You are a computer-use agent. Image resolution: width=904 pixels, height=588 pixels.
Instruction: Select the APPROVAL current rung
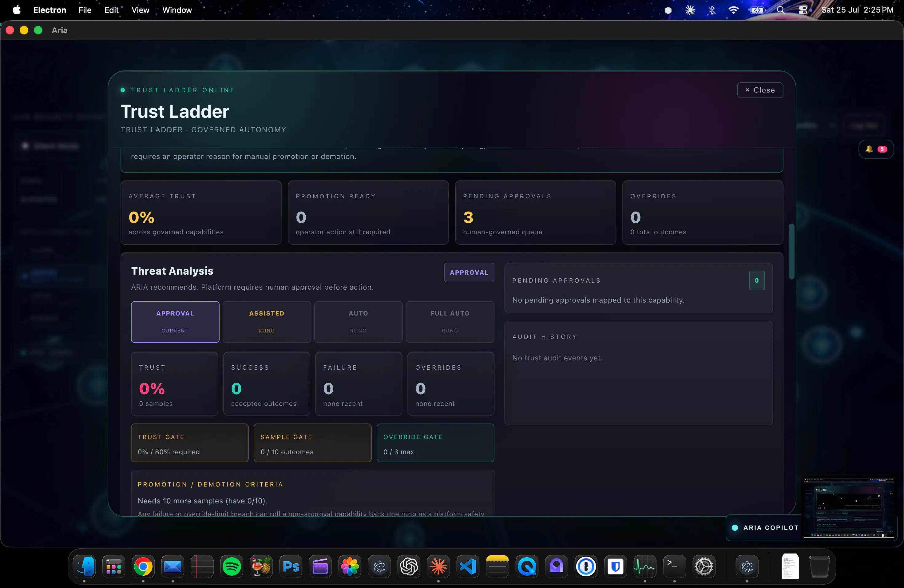click(x=175, y=322)
